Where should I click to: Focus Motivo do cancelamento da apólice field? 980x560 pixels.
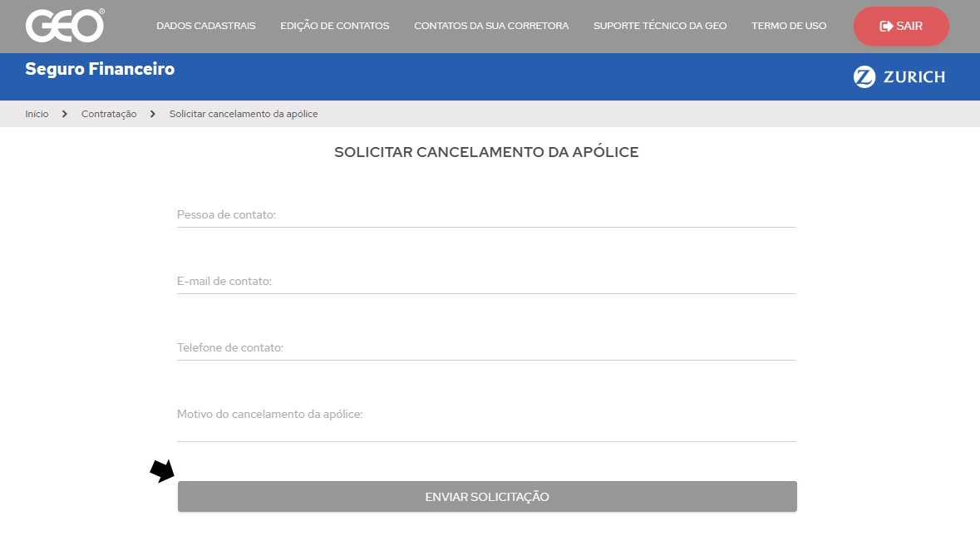coord(486,422)
